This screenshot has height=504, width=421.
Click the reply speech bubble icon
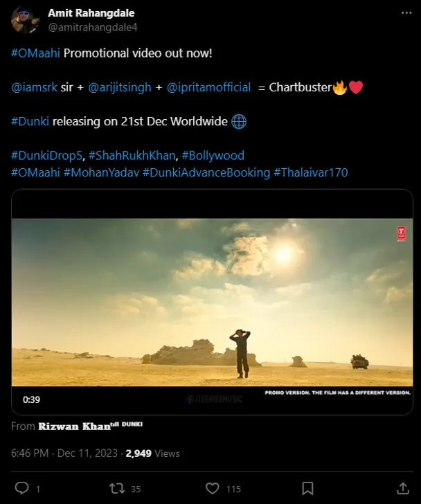[x=22, y=488]
